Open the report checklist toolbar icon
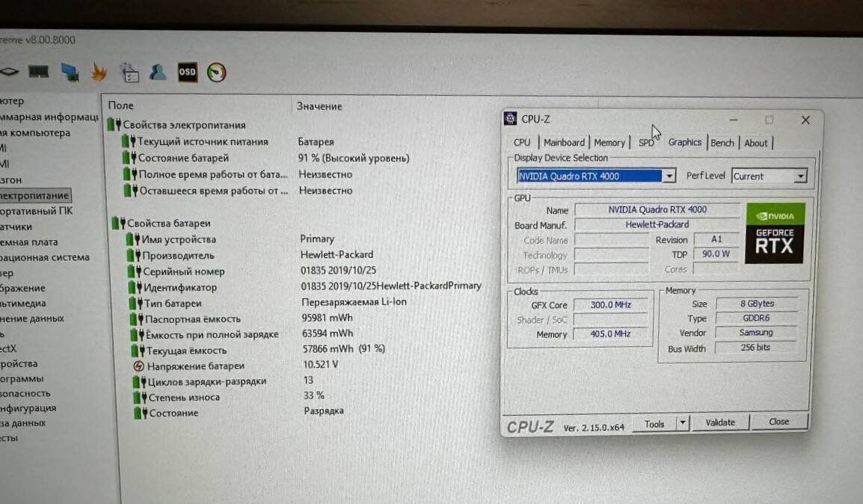Image resolution: width=863 pixels, height=504 pixels. click(129, 72)
